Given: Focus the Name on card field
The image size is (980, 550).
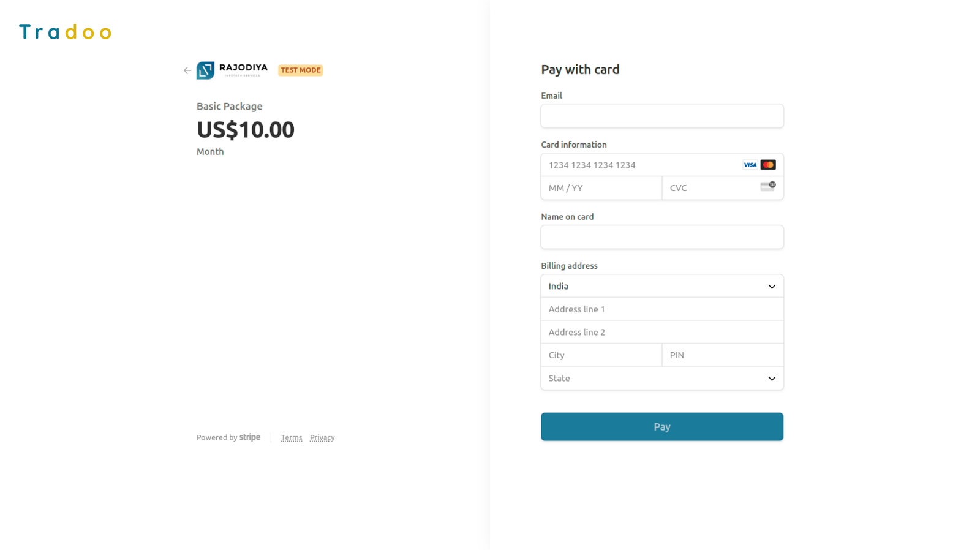Looking at the screenshot, I should [x=661, y=237].
